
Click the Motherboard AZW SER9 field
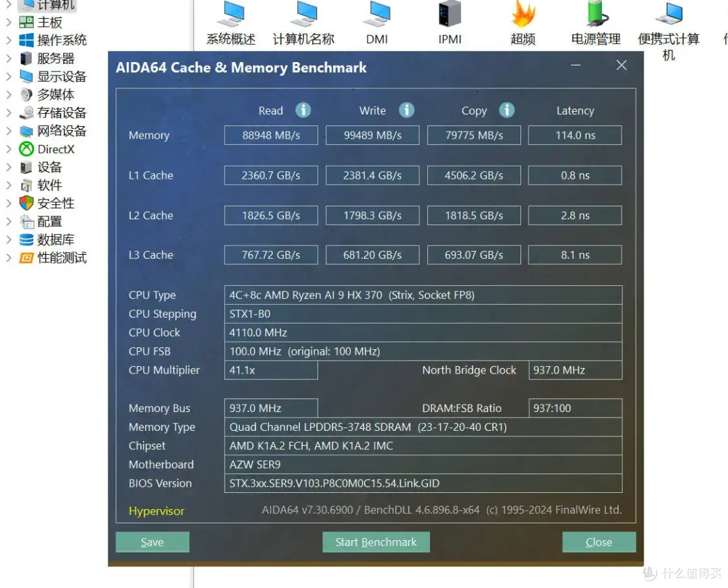(423, 465)
